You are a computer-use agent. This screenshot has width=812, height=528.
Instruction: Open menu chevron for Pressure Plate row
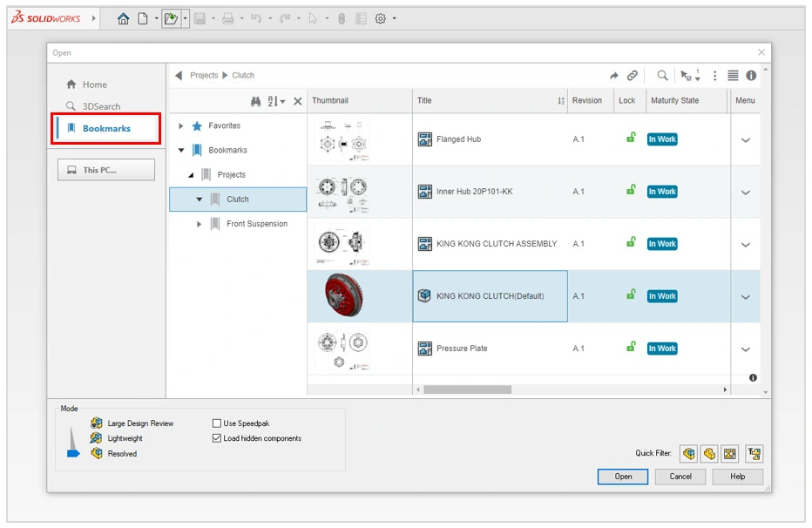pyautogui.click(x=745, y=349)
